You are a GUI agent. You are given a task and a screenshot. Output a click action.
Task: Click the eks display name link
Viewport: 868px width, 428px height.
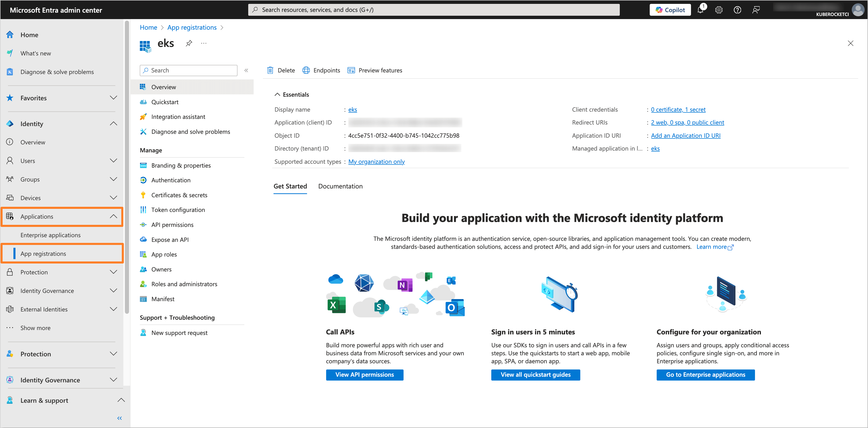pyautogui.click(x=352, y=109)
